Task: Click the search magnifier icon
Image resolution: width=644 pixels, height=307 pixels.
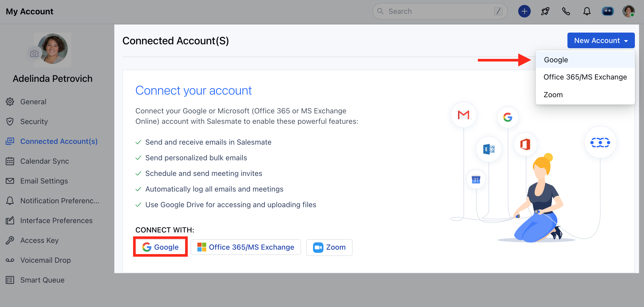Action: pos(380,11)
